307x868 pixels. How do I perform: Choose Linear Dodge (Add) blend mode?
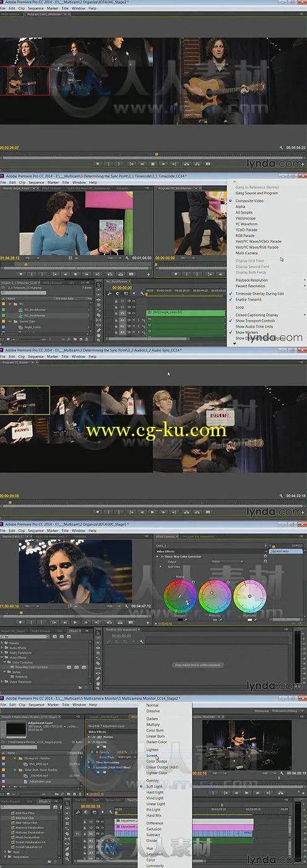(161, 767)
